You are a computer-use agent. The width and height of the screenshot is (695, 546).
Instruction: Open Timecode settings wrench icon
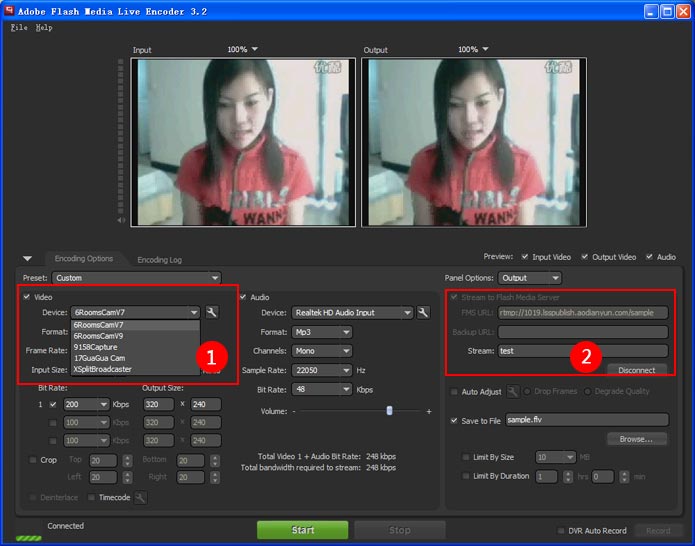141,498
